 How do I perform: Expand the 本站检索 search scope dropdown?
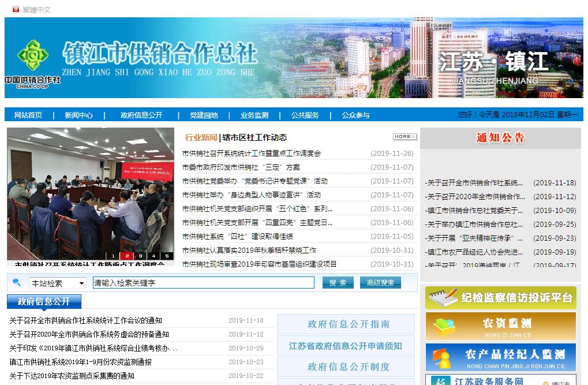click(57, 283)
